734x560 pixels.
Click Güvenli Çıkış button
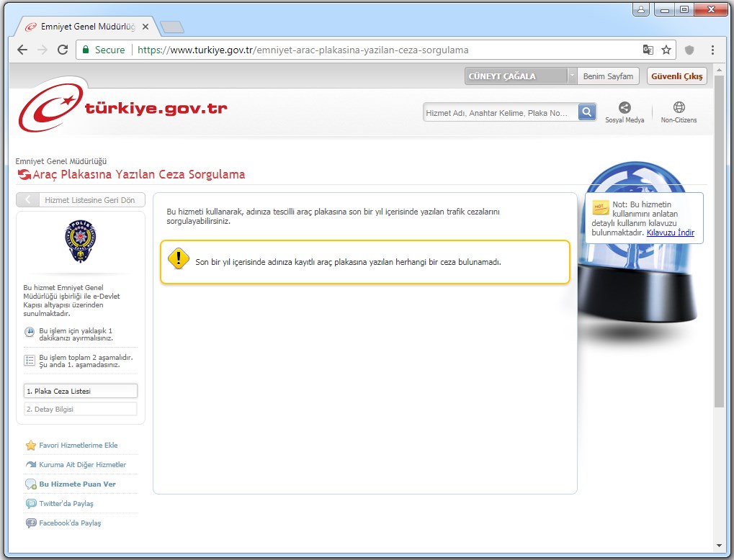coord(676,76)
